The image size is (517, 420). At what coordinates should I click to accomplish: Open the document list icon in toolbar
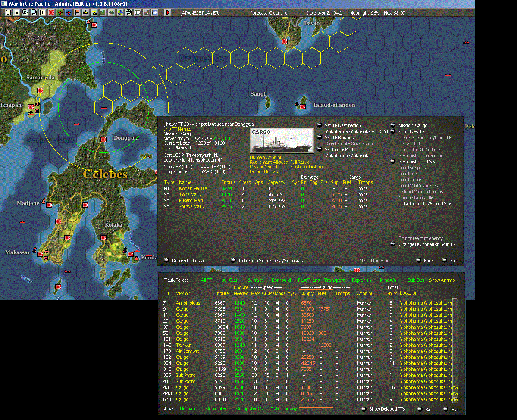click(17, 12)
